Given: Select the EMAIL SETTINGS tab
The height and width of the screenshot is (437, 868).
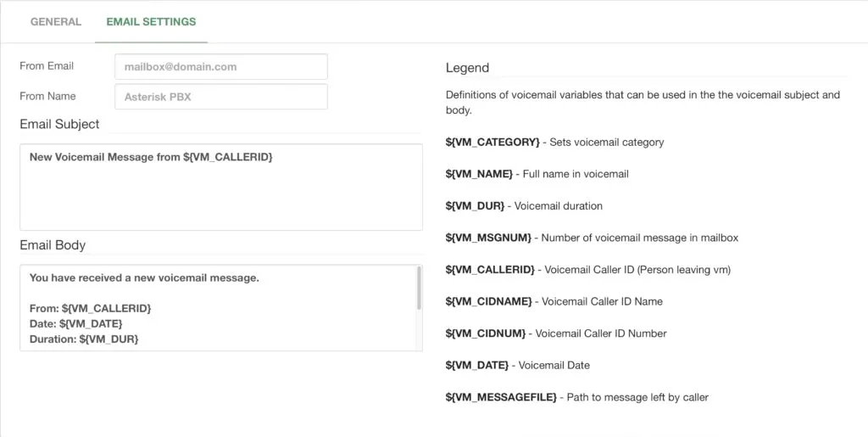Looking at the screenshot, I should click(151, 22).
